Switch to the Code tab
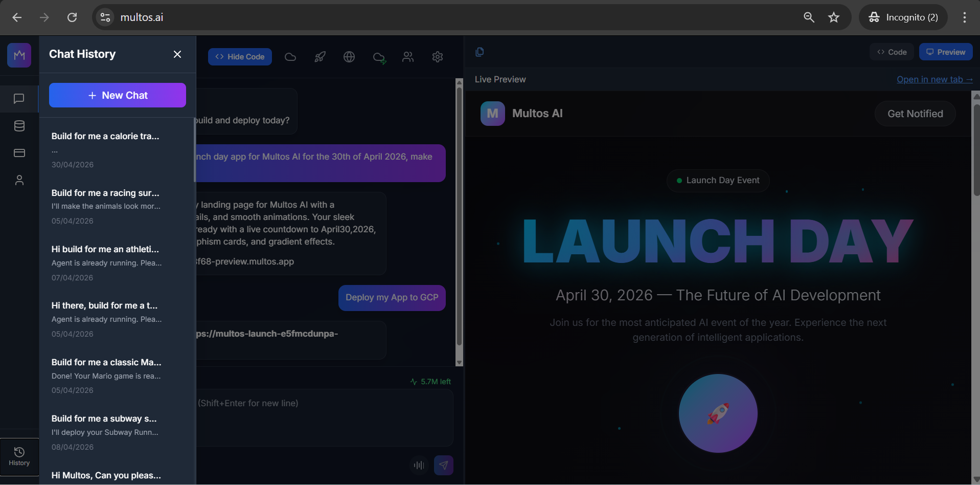This screenshot has height=485, width=980. 892,52
